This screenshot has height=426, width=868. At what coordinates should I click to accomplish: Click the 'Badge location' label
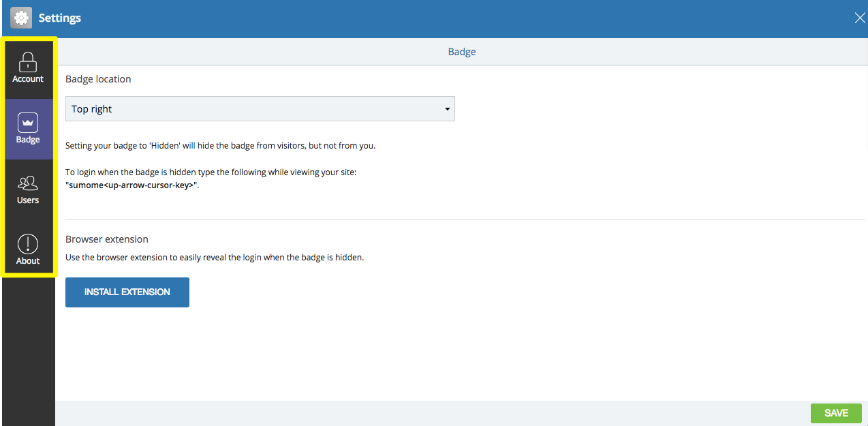98,79
